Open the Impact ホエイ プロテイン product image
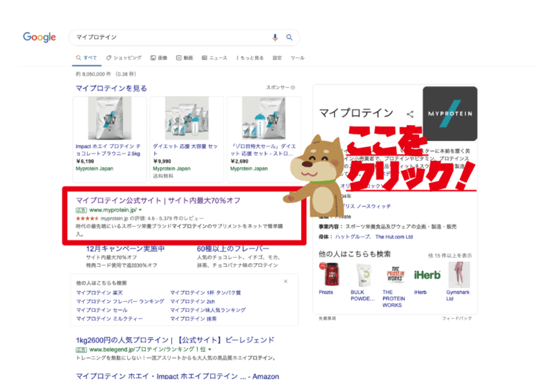This screenshot has width=555, height=392. (x=110, y=118)
